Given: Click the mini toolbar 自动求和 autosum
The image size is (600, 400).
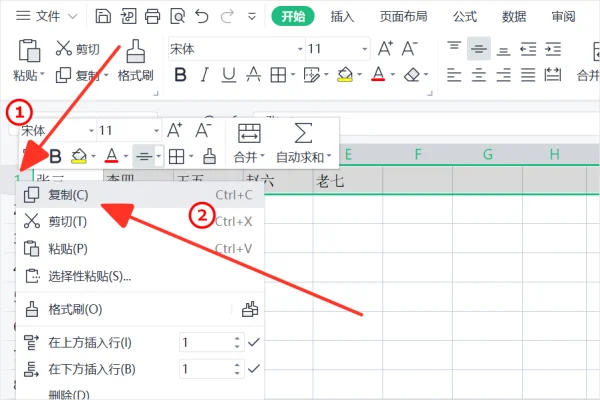Looking at the screenshot, I should (303, 143).
